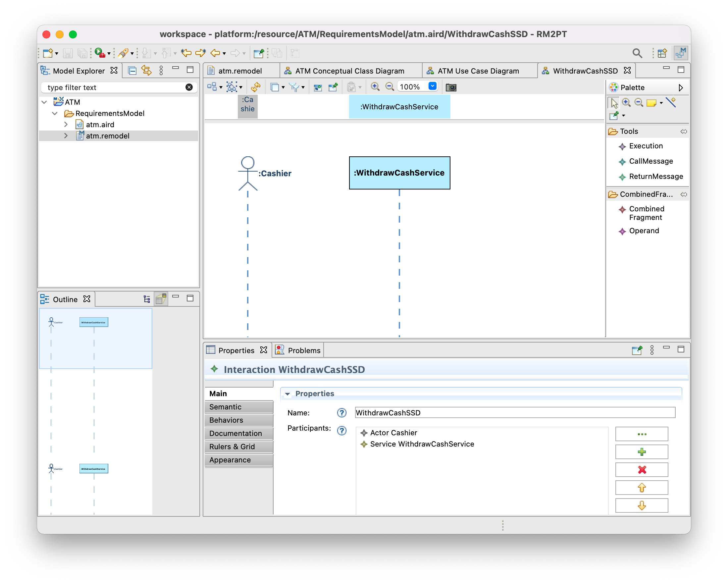
Task: Collapse the Properties section triangle
Action: tap(287, 394)
